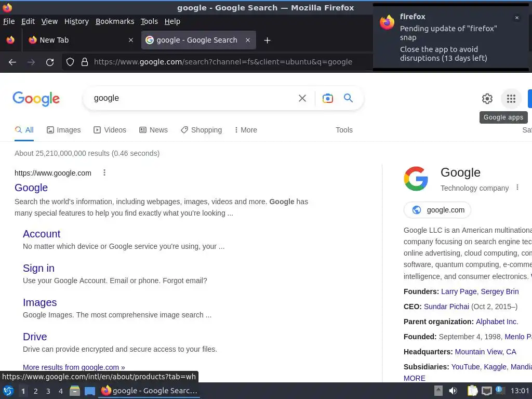This screenshot has height=399, width=532.
Task: Open google.com button in knowledge panel
Action: pyautogui.click(x=437, y=210)
